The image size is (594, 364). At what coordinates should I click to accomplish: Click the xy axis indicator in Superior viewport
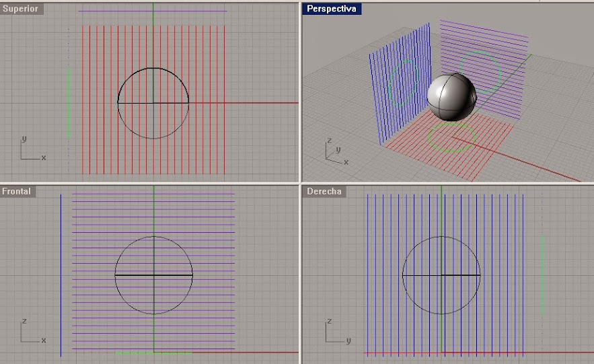tap(33, 148)
